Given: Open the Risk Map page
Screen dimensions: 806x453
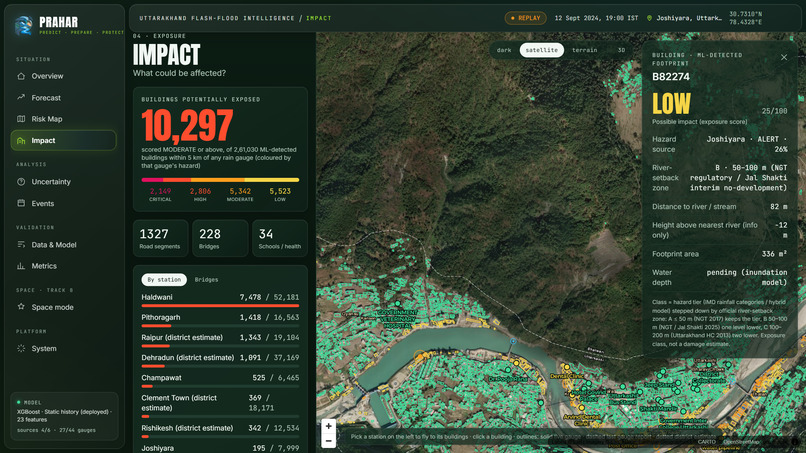Looking at the screenshot, I should [63, 119].
